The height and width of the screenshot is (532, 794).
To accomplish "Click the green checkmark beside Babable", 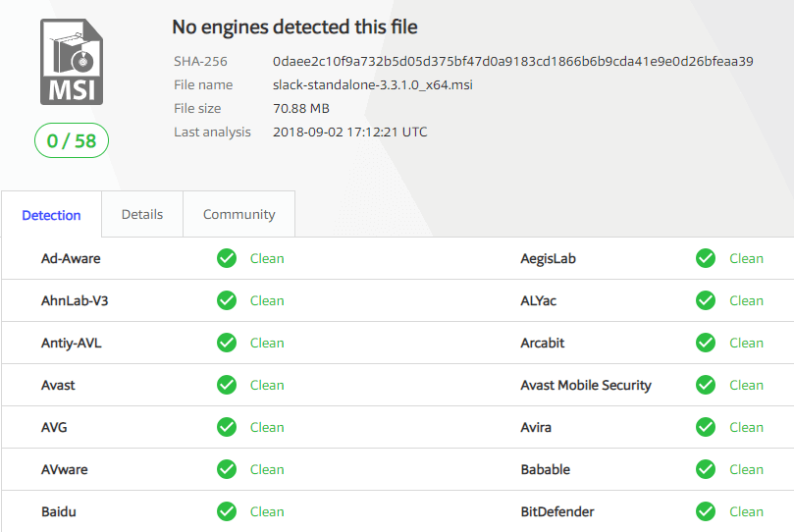I will tap(706, 469).
